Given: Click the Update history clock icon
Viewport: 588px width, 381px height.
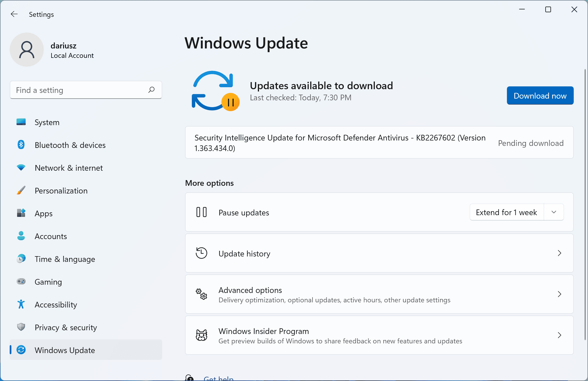Looking at the screenshot, I should point(202,253).
